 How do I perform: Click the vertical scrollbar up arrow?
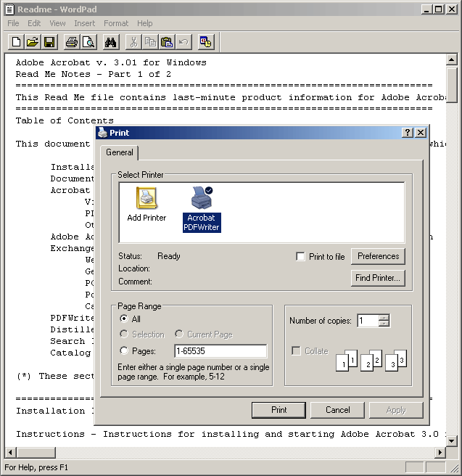tap(452, 59)
